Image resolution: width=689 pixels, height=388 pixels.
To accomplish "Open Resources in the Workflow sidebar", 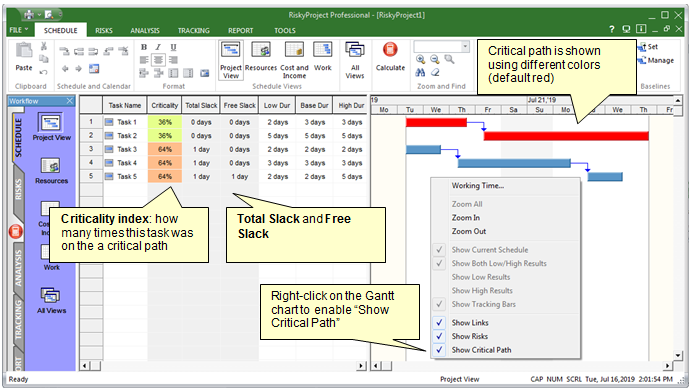I will point(51,171).
